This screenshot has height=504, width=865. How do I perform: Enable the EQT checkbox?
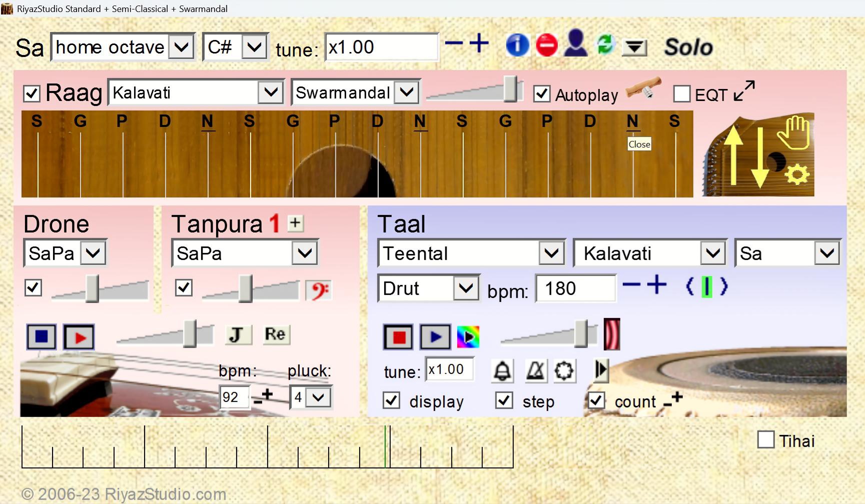click(x=682, y=94)
